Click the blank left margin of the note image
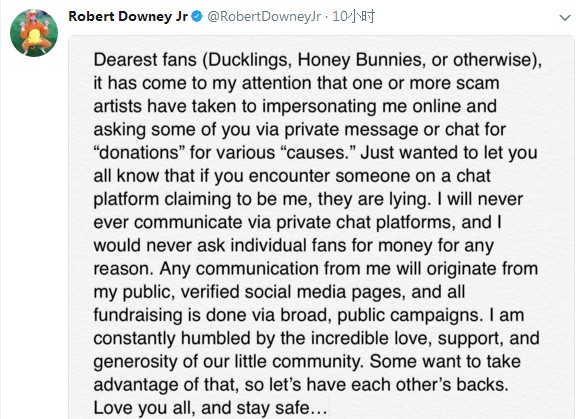Image resolution: width=576 pixels, height=419 pixels. (x=81, y=227)
